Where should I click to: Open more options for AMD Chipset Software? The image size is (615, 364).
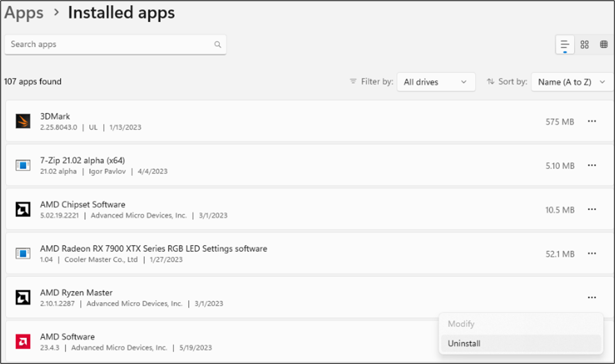(592, 209)
